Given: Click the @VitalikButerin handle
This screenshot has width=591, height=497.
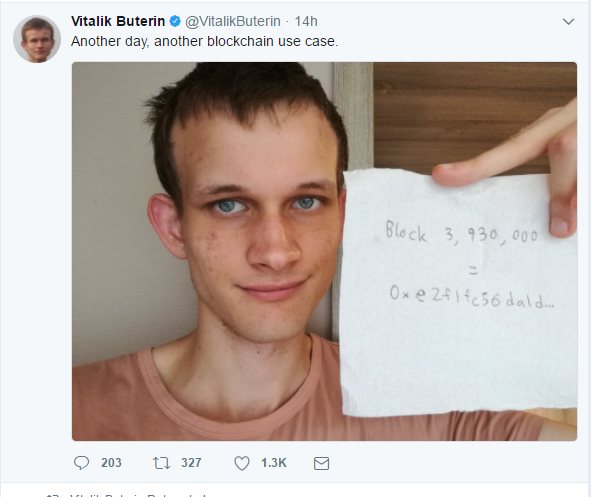Looking at the screenshot, I should 233,21.
